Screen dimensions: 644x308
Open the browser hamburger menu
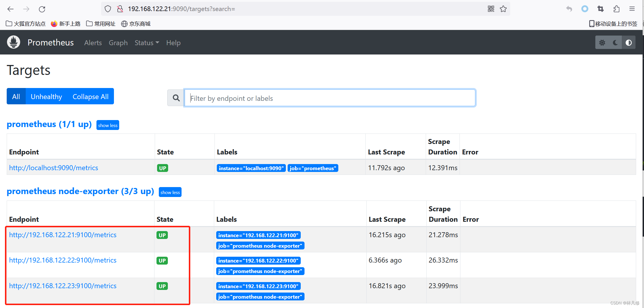[x=632, y=9]
